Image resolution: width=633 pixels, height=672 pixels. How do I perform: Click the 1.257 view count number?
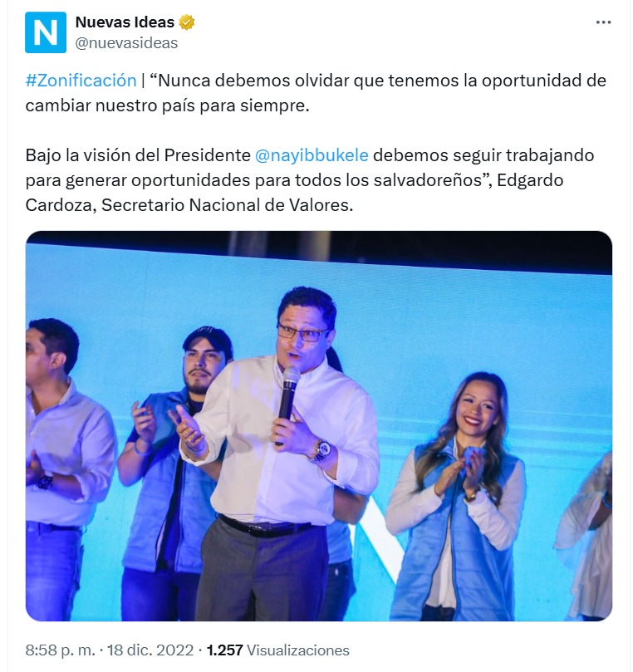point(224,650)
